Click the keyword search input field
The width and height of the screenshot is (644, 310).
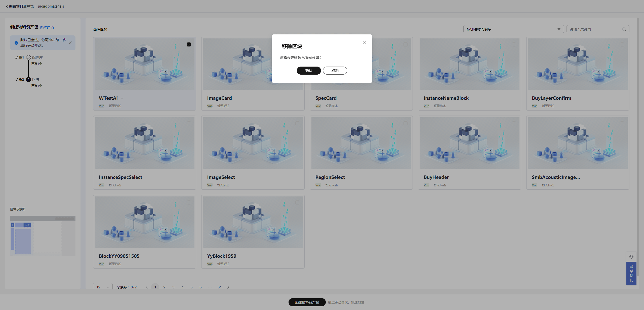[594, 29]
